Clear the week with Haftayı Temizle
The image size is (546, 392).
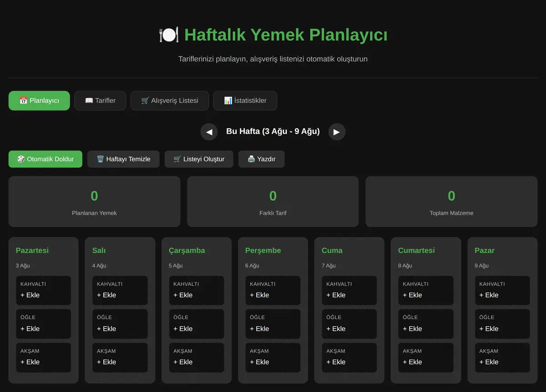coord(123,159)
